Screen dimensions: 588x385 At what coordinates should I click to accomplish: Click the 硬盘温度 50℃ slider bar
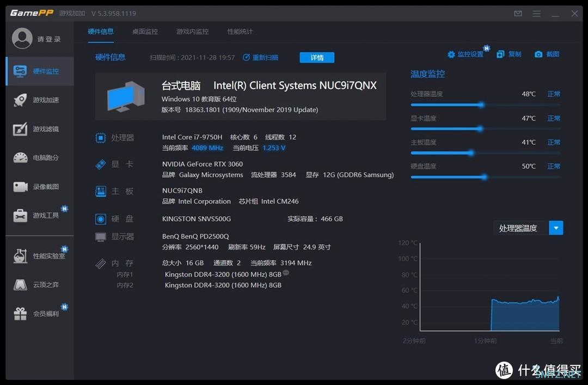(x=485, y=177)
